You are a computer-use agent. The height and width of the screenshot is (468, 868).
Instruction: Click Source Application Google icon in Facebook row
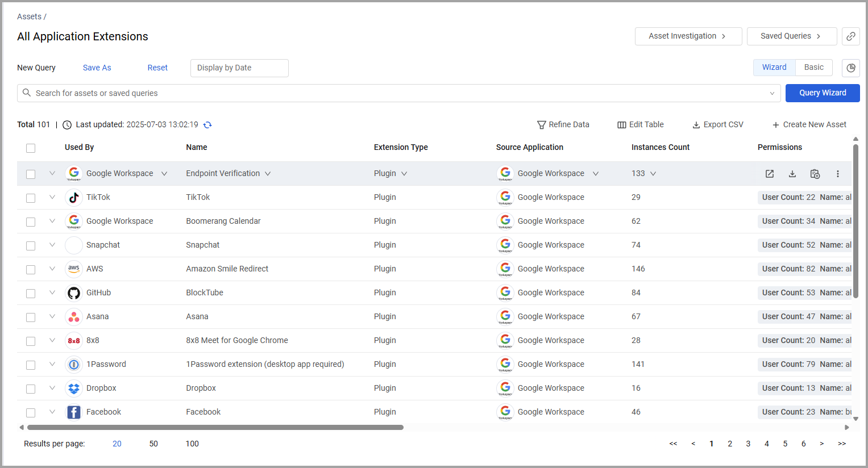coord(505,412)
